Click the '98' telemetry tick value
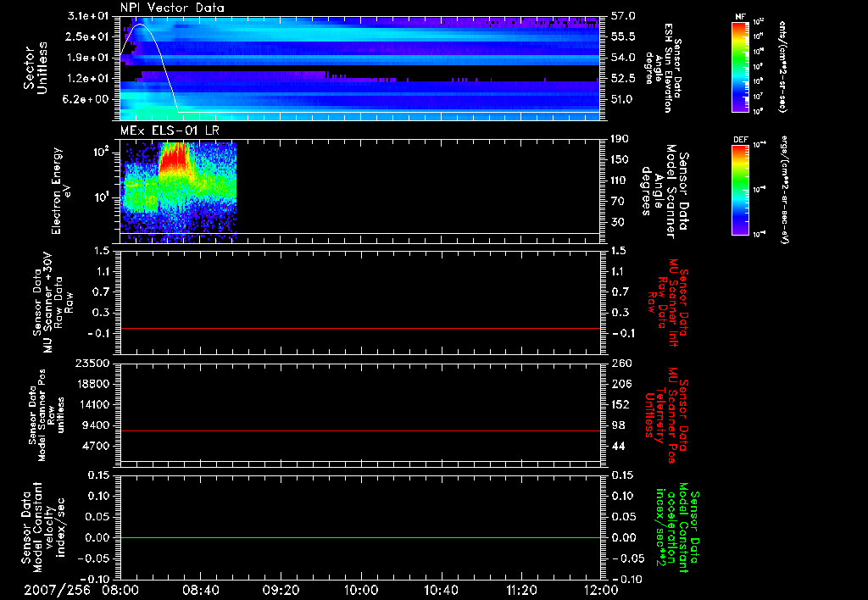The image size is (868, 600). click(617, 425)
